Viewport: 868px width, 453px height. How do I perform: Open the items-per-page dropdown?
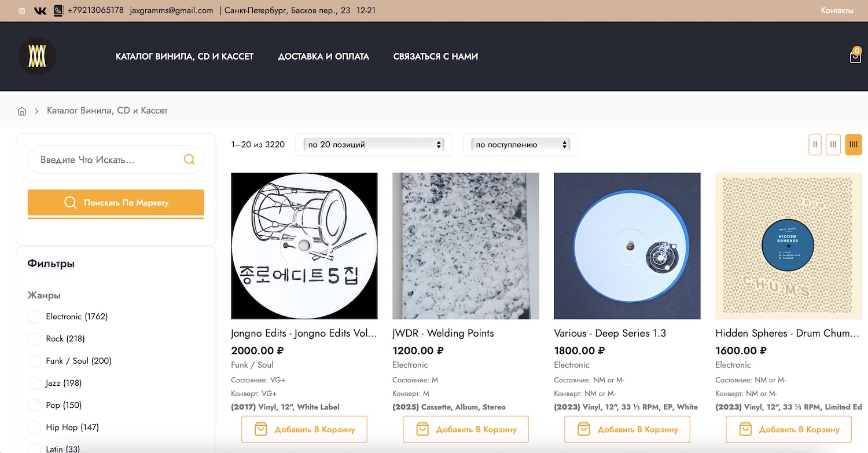pos(374,145)
